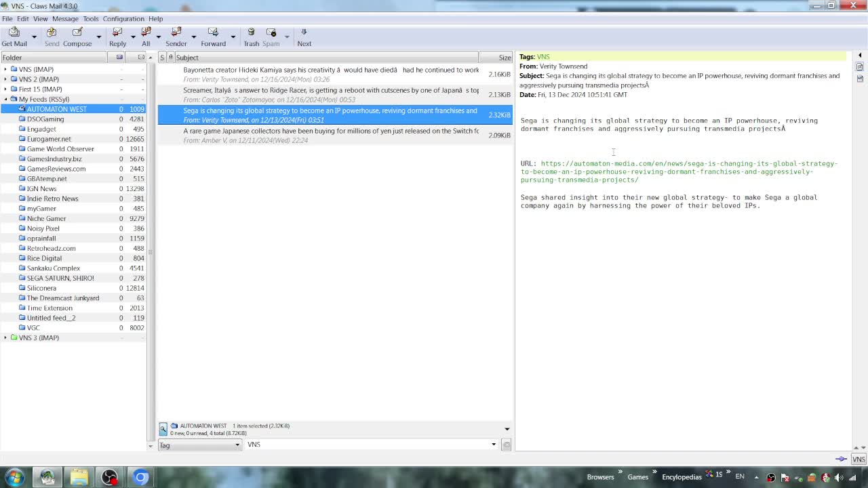
Task: Click the online/offline status icon in status bar
Action: (841, 459)
